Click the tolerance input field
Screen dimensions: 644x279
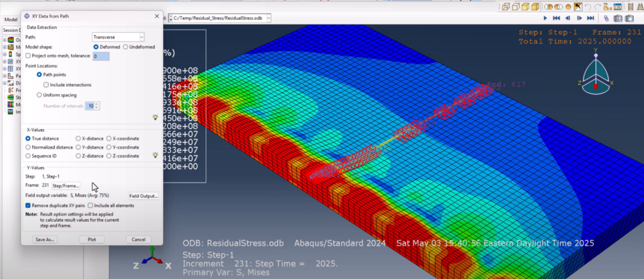click(x=101, y=56)
